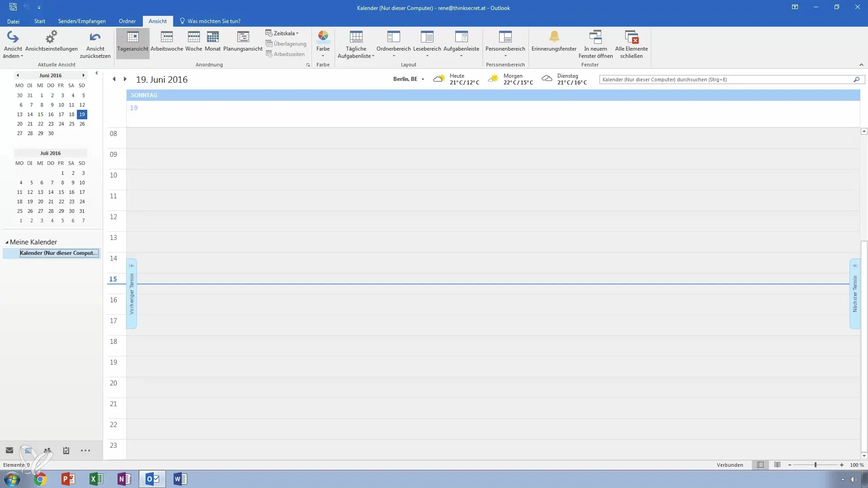Image resolution: width=868 pixels, height=488 pixels.
Task: Go to next month in mini calendar
Action: click(x=83, y=75)
